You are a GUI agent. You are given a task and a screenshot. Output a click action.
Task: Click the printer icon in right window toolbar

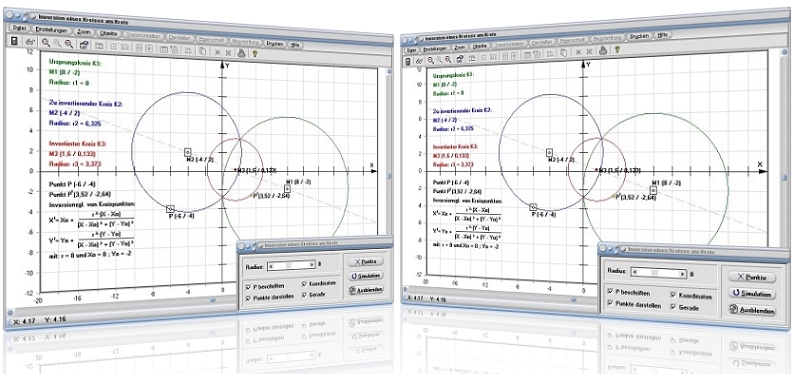[603, 50]
